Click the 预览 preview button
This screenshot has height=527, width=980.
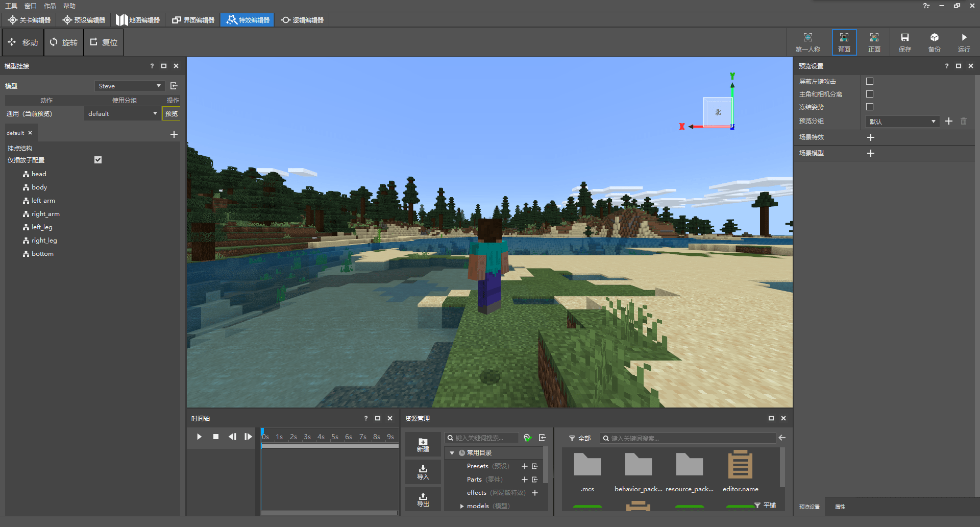171,113
